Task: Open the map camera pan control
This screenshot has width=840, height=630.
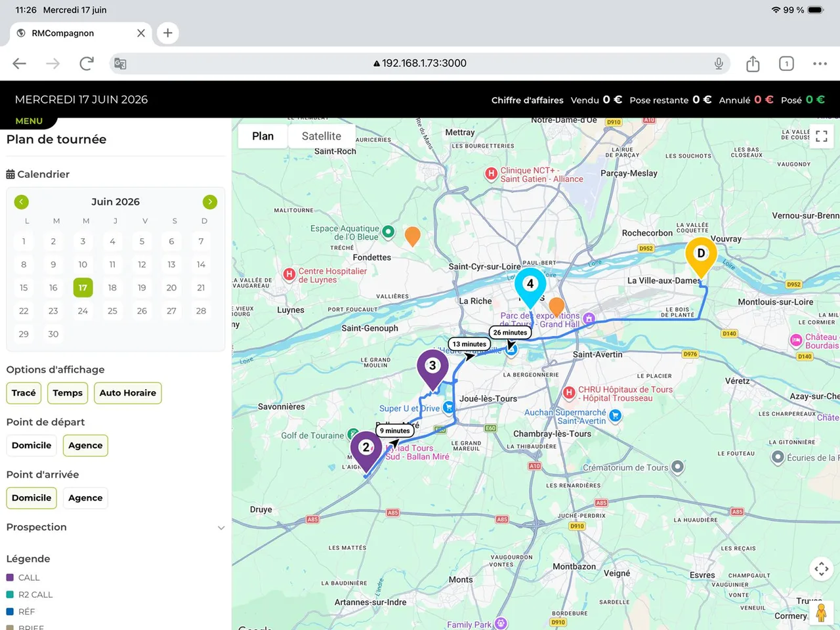Action: [x=821, y=569]
